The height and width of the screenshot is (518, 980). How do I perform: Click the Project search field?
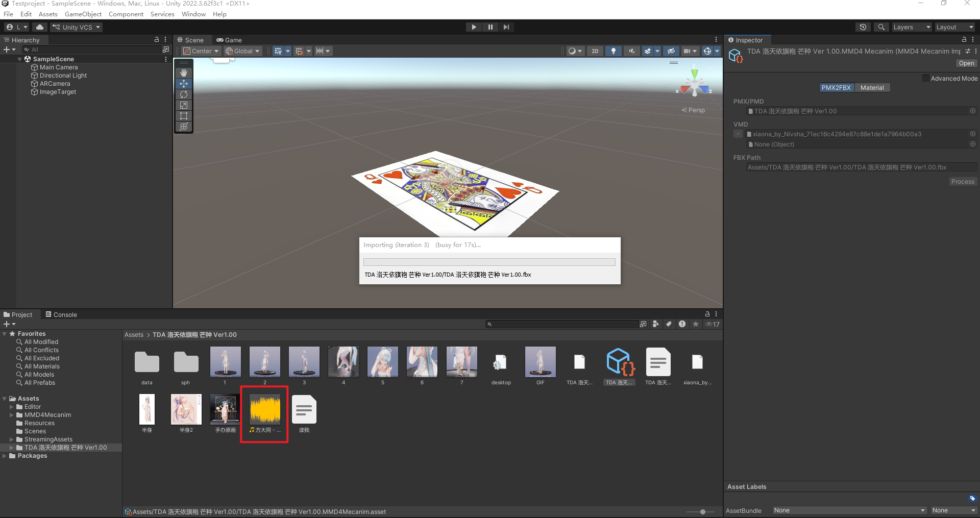(x=562, y=324)
